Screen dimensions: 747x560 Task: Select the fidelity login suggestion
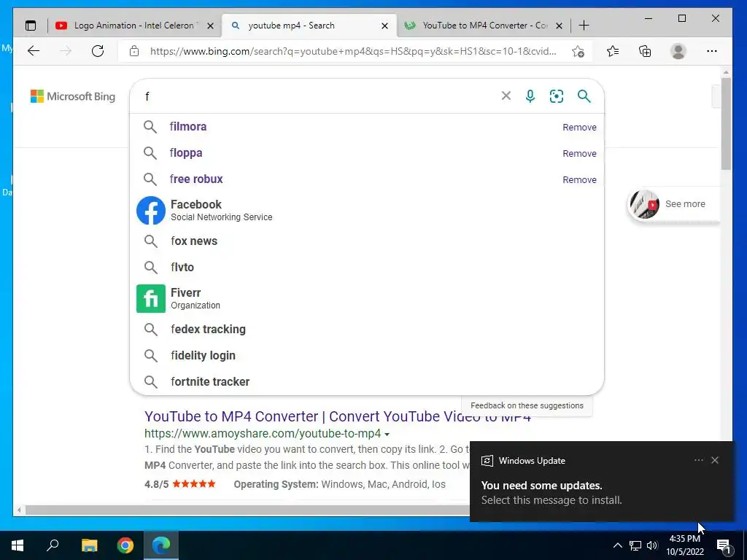[x=367, y=355]
